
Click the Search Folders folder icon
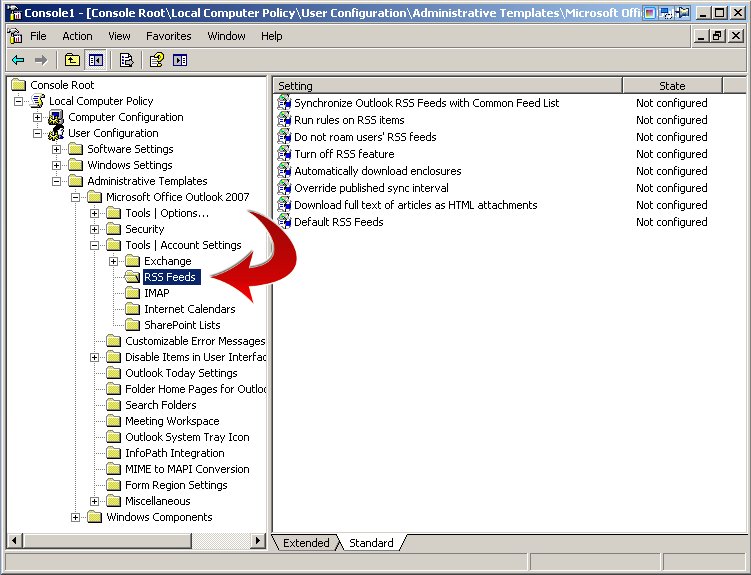[x=114, y=405]
